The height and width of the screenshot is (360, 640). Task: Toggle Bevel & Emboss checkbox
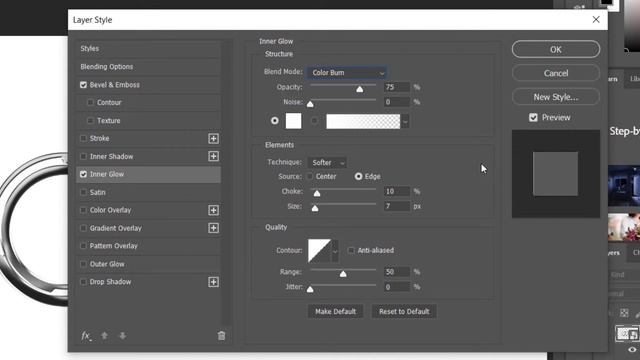pyautogui.click(x=83, y=85)
